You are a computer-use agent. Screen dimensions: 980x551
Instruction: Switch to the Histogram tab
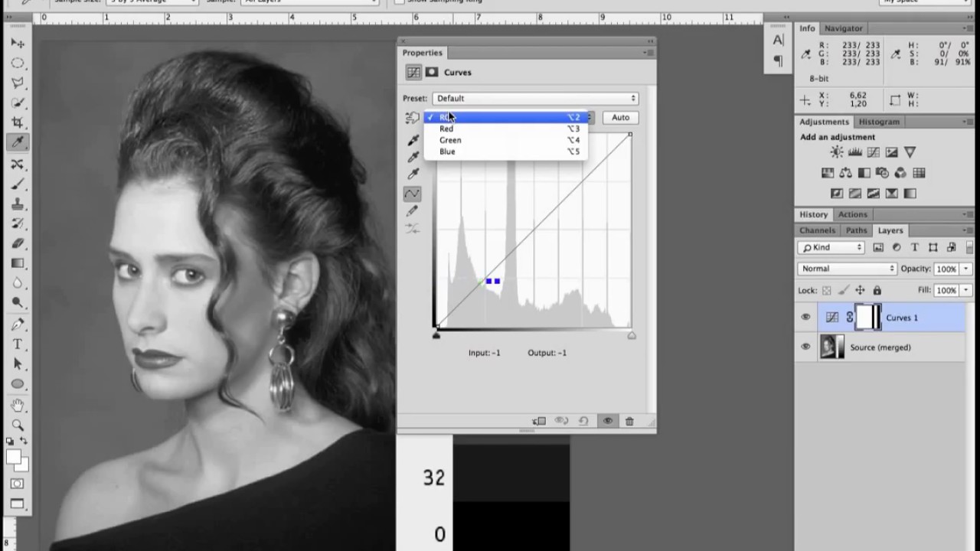(879, 122)
